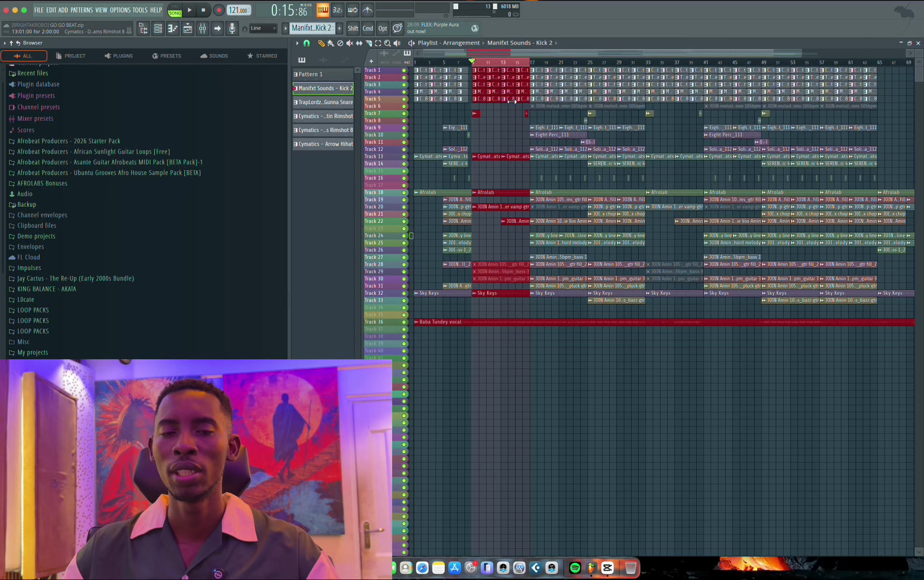Viewport: 924px width, 580px height.
Task: Switch the PAT/SONG mode toggle
Action: (x=175, y=10)
